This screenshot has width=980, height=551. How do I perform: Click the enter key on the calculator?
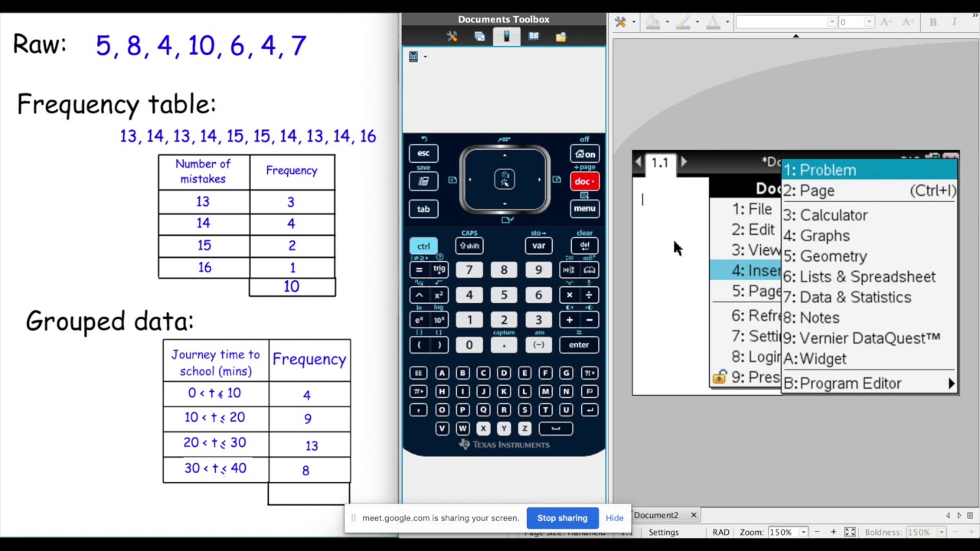(579, 345)
